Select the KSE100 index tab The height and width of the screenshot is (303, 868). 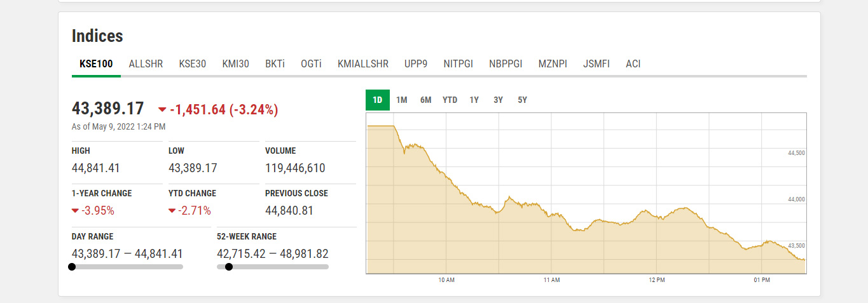tap(96, 64)
